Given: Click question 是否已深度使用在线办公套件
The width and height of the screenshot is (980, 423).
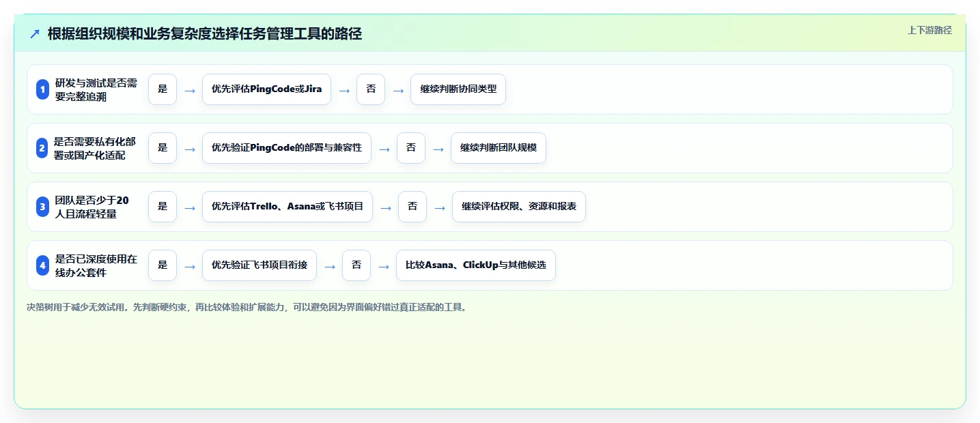Looking at the screenshot, I should [96, 265].
